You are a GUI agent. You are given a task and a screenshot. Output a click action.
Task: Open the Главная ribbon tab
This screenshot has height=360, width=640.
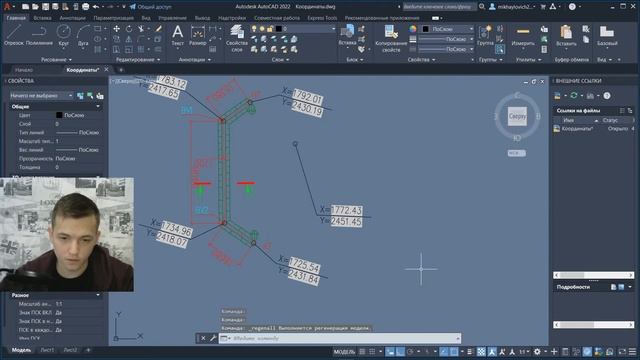pos(16,18)
